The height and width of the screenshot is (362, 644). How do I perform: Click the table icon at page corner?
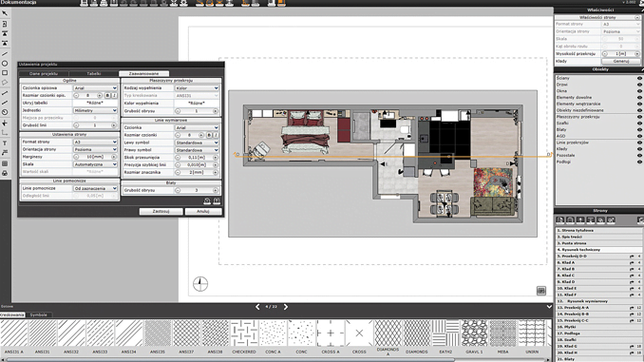tap(541, 291)
